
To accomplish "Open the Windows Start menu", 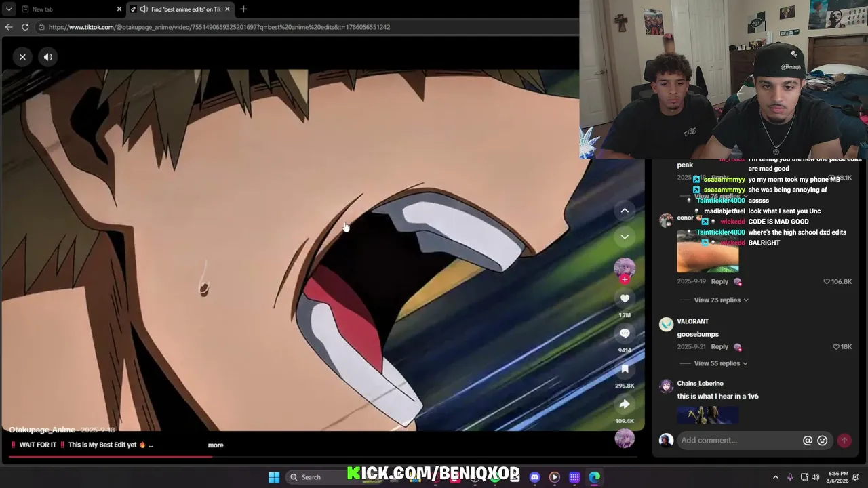I will point(274,477).
